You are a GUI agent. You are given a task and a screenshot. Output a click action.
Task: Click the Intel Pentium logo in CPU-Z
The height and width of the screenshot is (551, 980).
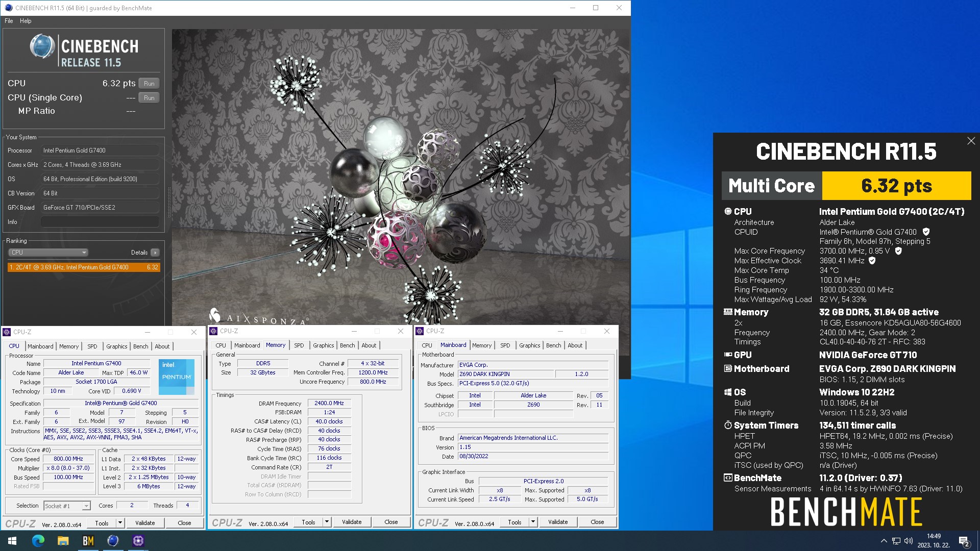(x=177, y=377)
